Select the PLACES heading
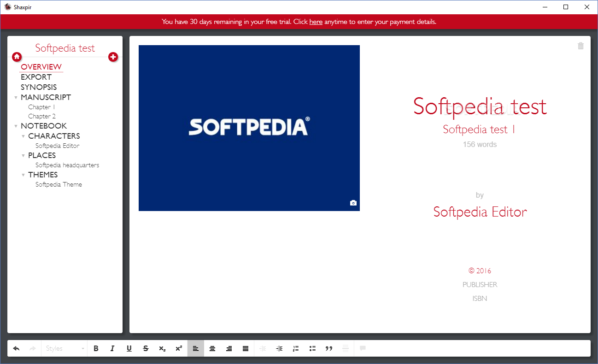The height and width of the screenshot is (364, 598). click(x=42, y=155)
